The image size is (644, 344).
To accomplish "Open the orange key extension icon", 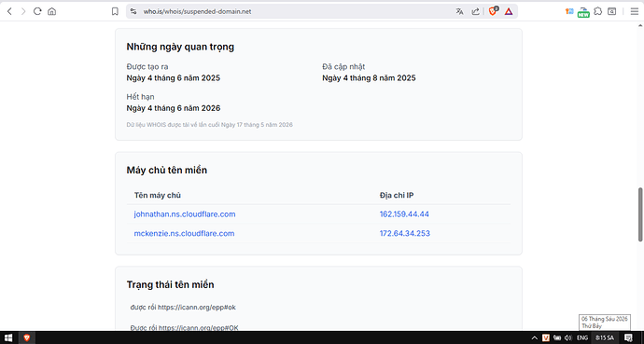I will coord(569,11).
